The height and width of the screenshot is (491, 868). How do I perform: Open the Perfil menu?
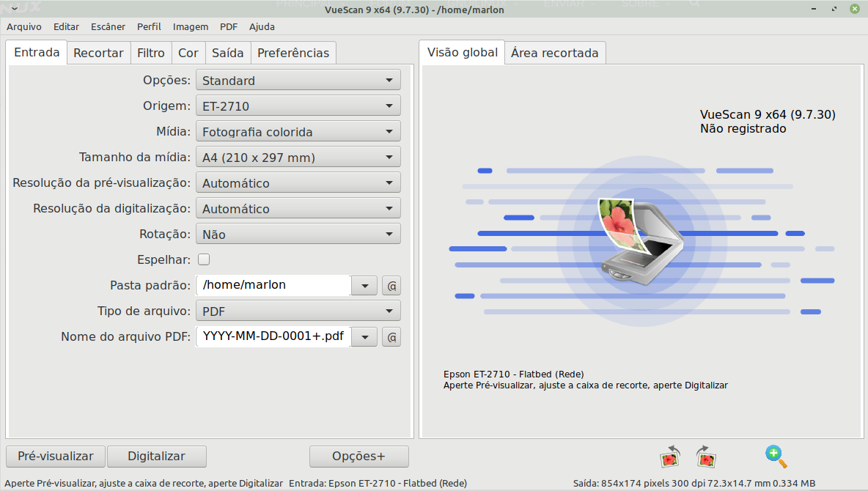pos(149,26)
